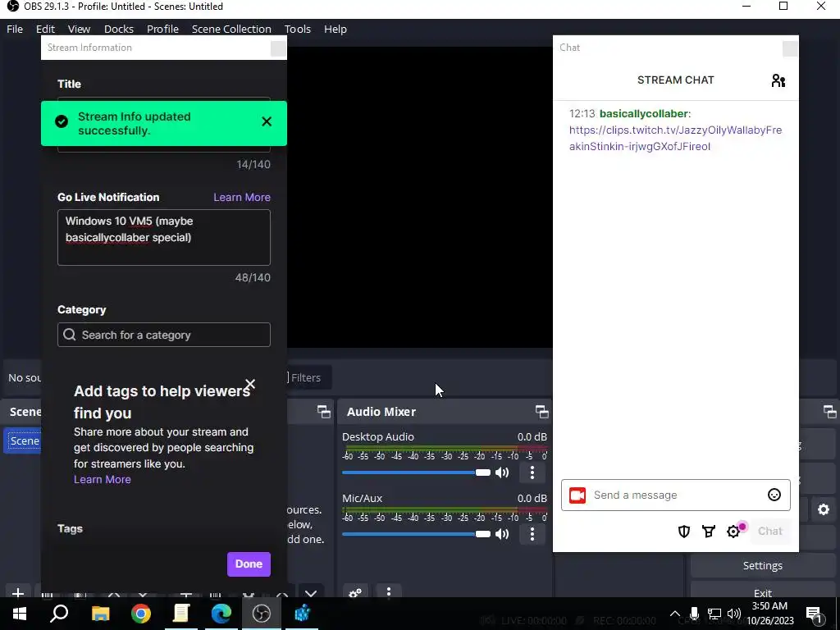
Task: Click the Exit button in Controls
Action: click(x=762, y=591)
